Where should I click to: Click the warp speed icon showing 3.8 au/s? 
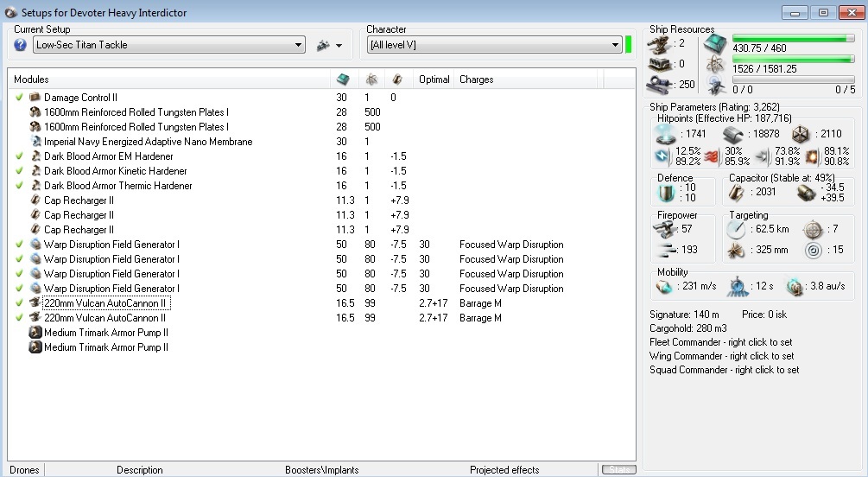[795, 286]
